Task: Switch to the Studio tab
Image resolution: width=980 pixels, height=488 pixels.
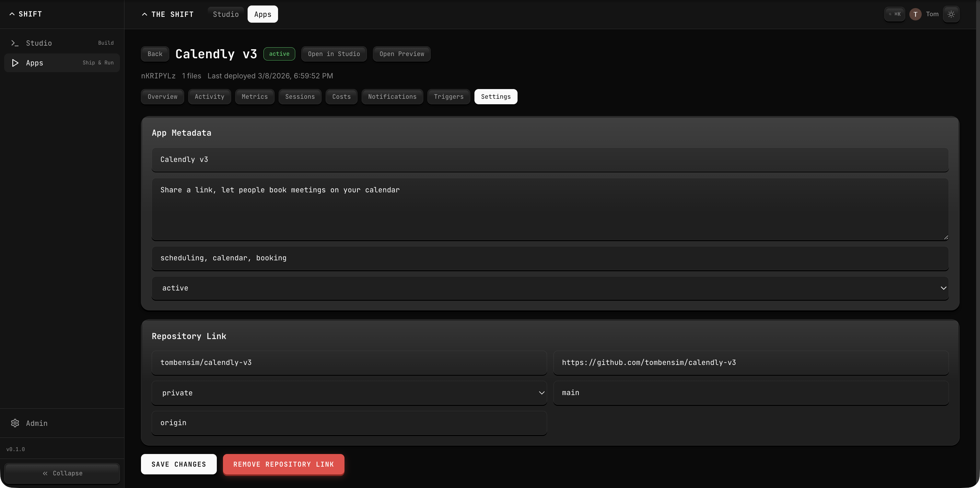Action: (226, 14)
